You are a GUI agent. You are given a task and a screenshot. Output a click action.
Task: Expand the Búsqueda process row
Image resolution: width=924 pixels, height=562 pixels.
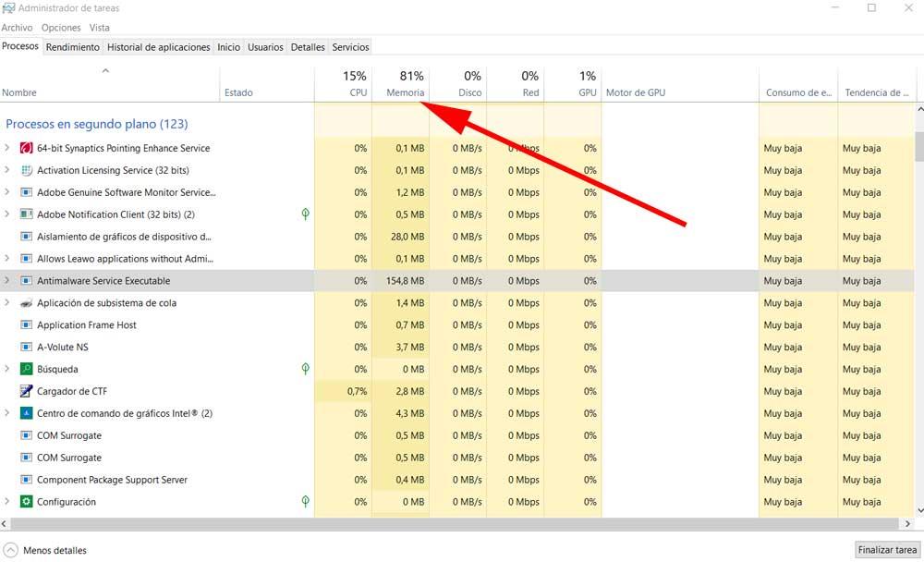click(x=7, y=369)
